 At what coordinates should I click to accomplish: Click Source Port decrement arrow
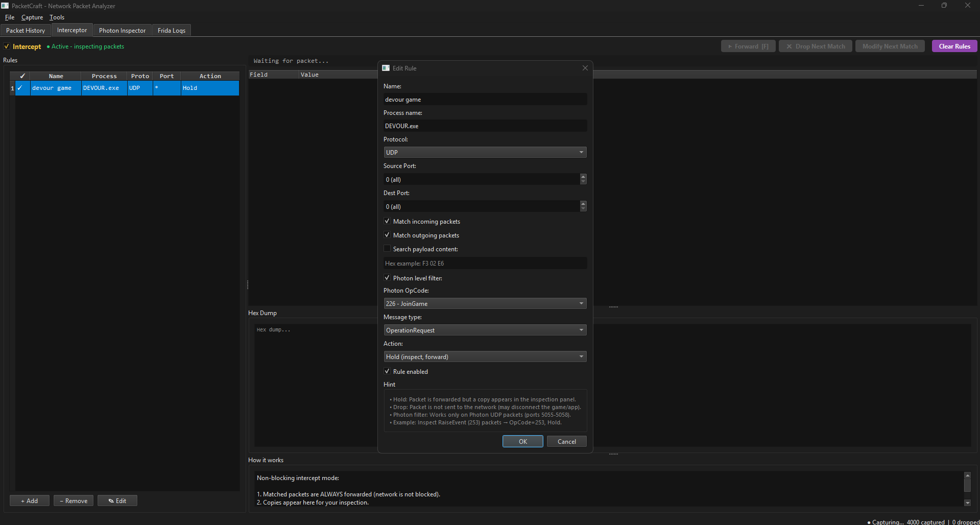(583, 182)
